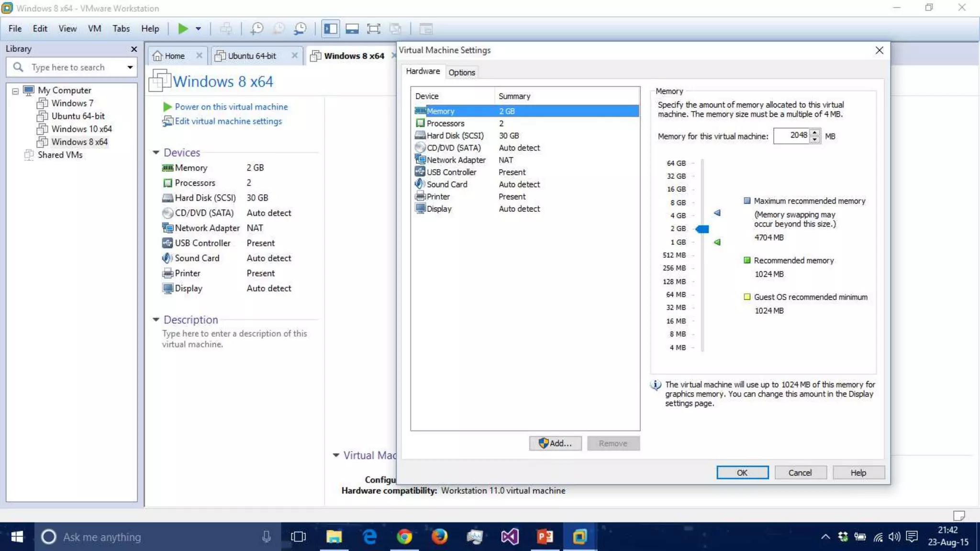
Task: Collapse the Description section
Action: (156, 320)
